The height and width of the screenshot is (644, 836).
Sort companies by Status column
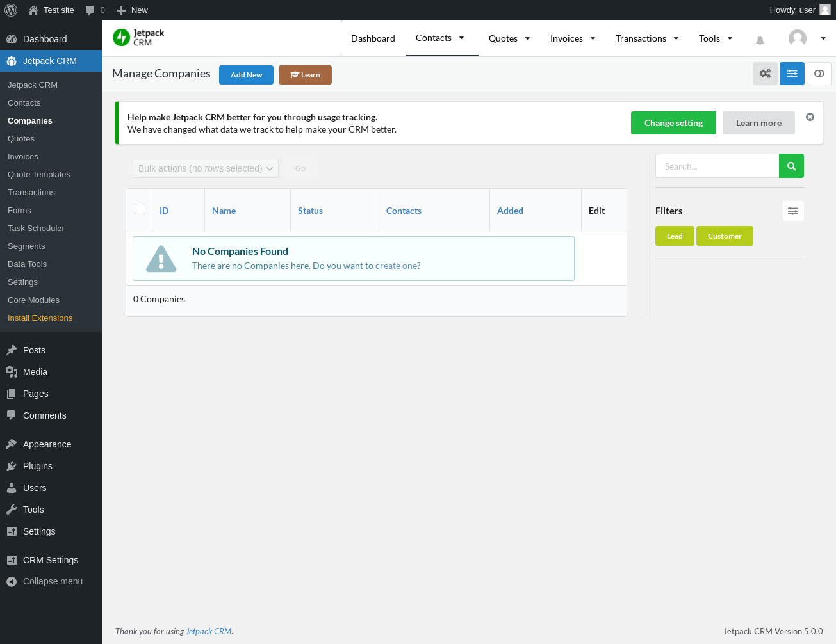pyautogui.click(x=310, y=211)
